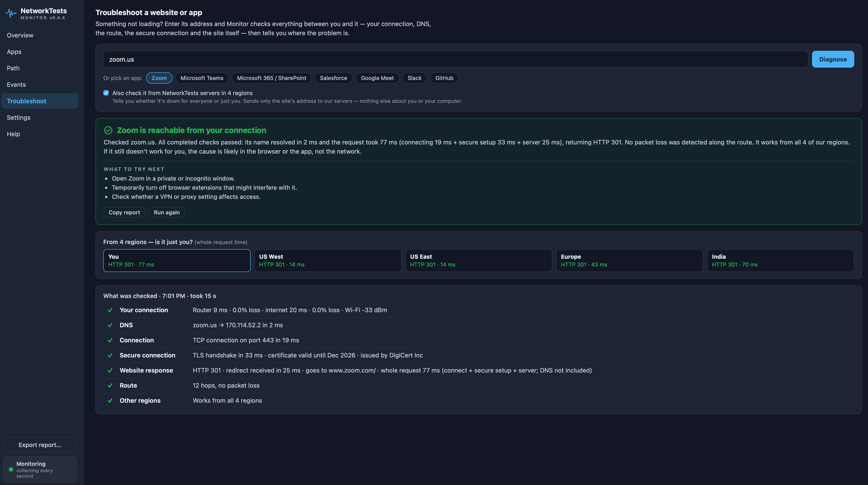Pick the Microsoft Teams app chip
This screenshot has height=485, width=868.
coord(202,78)
